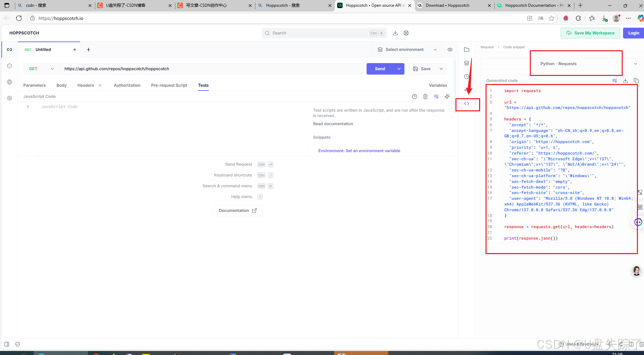Switch to the Pre-request Script tab

(x=169, y=85)
